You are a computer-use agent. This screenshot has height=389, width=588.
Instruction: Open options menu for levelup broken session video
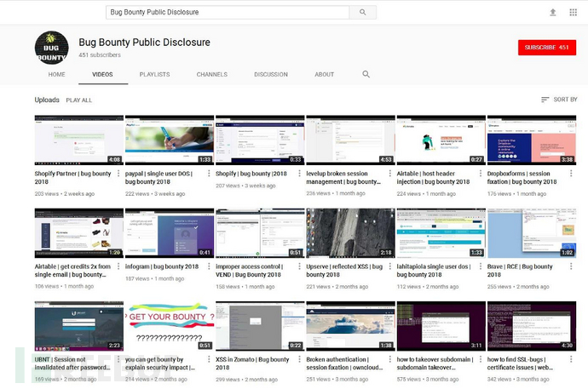coord(390,174)
